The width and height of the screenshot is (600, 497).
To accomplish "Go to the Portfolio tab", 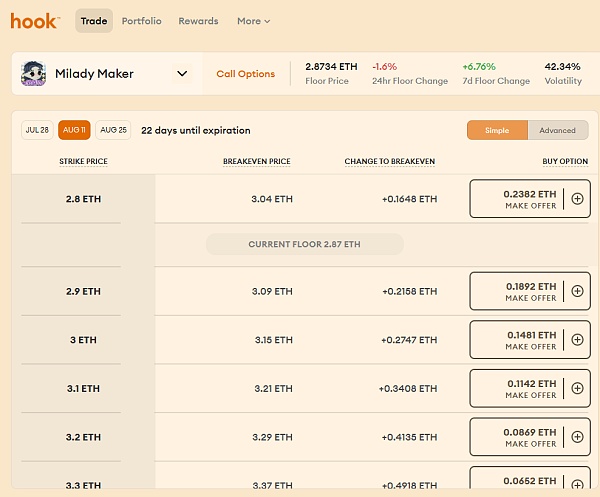I will [x=143, y=21].
